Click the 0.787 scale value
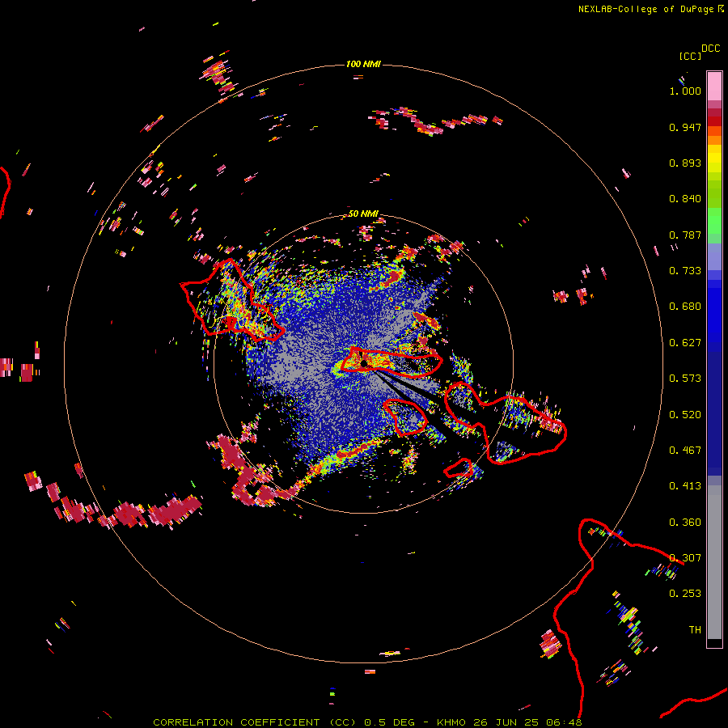728x728 pixels. pyautogui.click(x=685, y=235)
